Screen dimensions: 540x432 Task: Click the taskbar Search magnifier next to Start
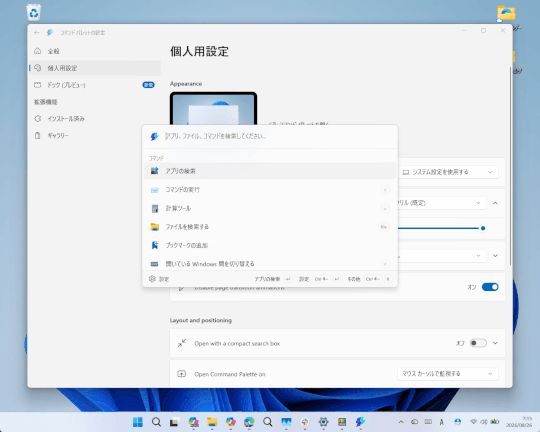[156, 422]
